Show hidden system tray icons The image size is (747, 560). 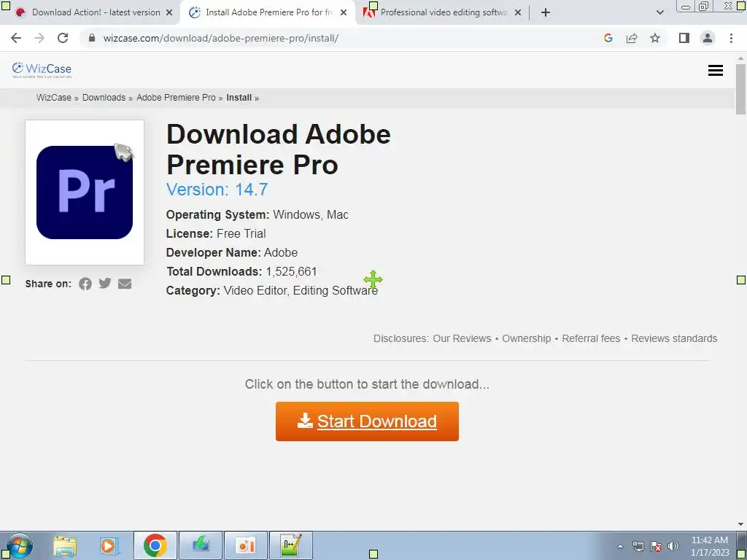click(620, 547)
